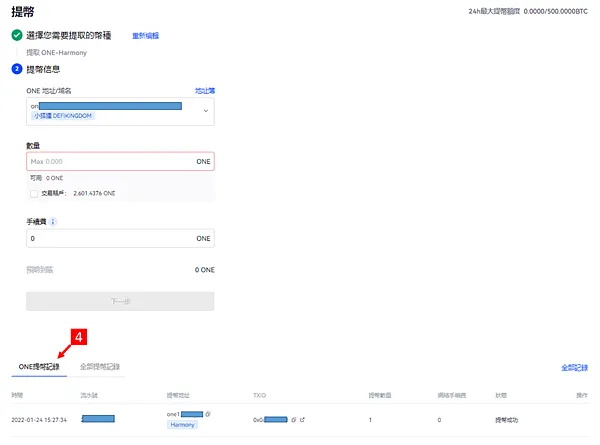Open the TXID in external explorer
600x445 pixels.
tap(302, 420)
